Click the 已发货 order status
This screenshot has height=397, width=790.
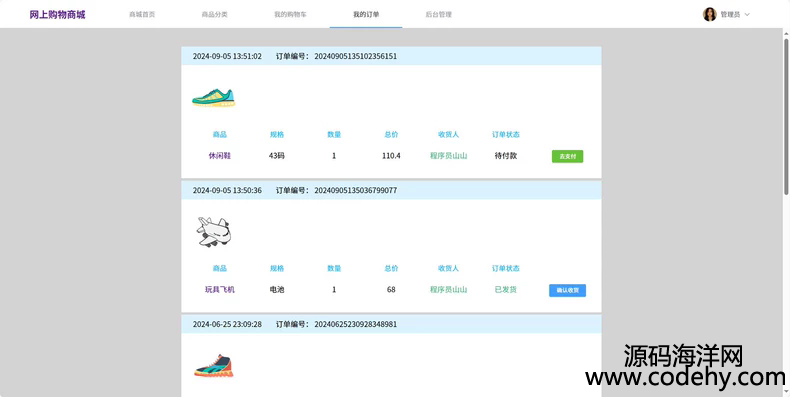click(506, 290)
